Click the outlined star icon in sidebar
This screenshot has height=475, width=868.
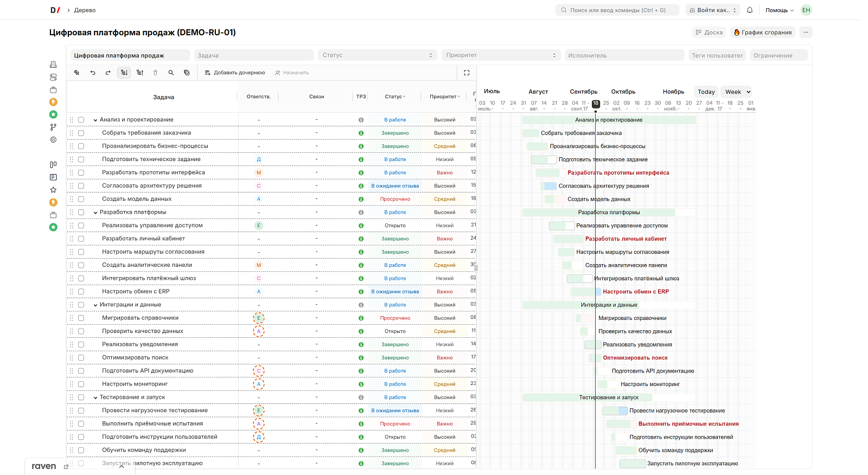tap(53, 190)
